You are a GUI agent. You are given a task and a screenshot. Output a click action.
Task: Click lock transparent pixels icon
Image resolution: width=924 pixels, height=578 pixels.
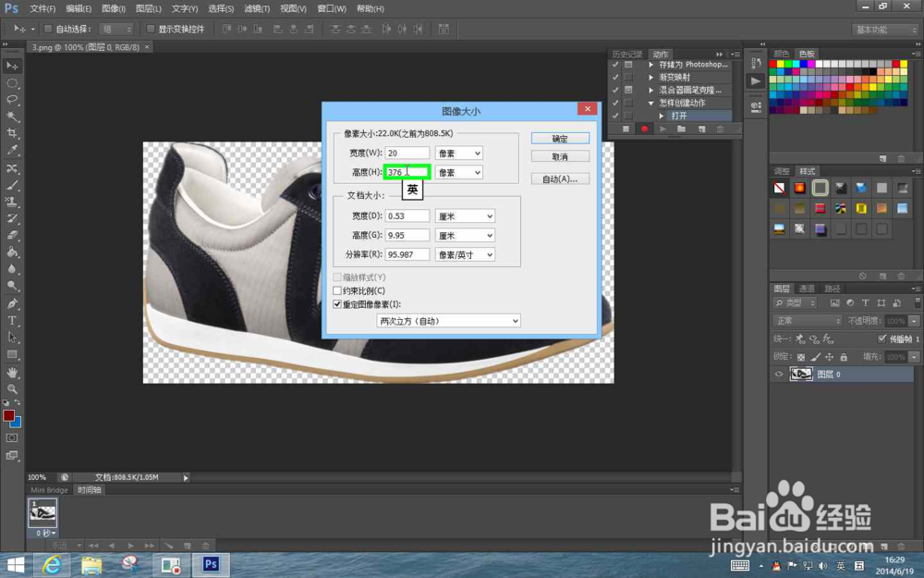pos(801,357)
